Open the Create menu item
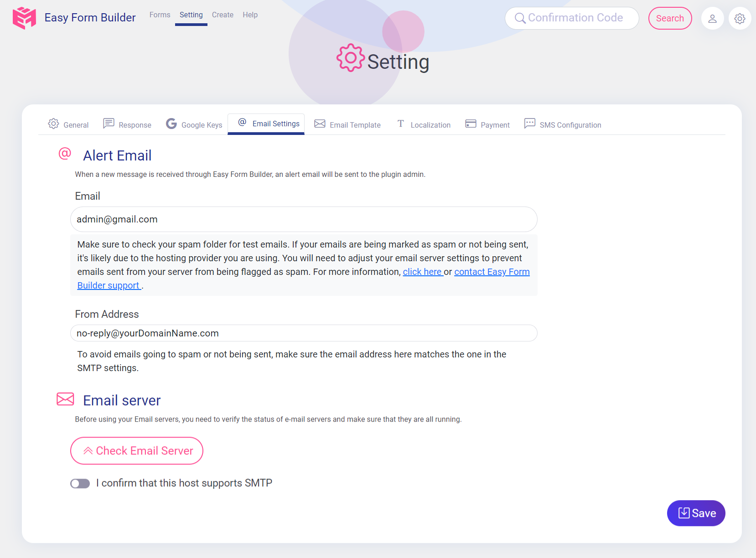 pyautogui.click(x=223, y=15)
